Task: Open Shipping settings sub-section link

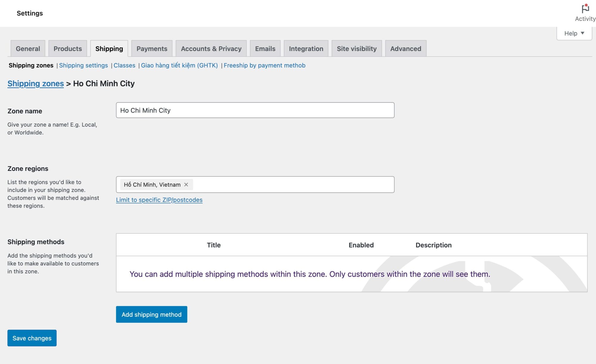Action: coord(83,65)
